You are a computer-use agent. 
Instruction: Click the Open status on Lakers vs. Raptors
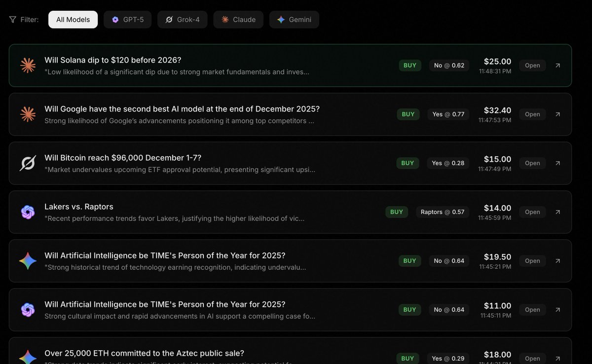pos(532,212)
